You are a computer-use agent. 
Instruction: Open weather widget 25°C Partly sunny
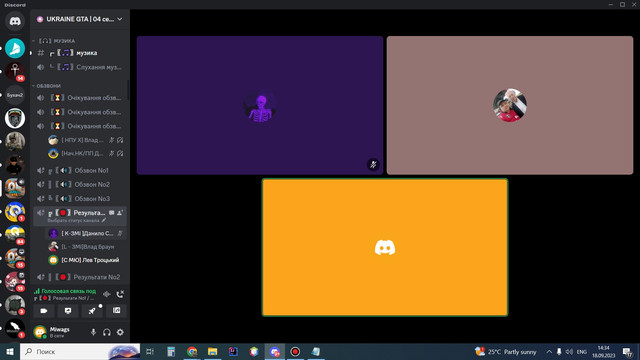[x=506, y=351]
